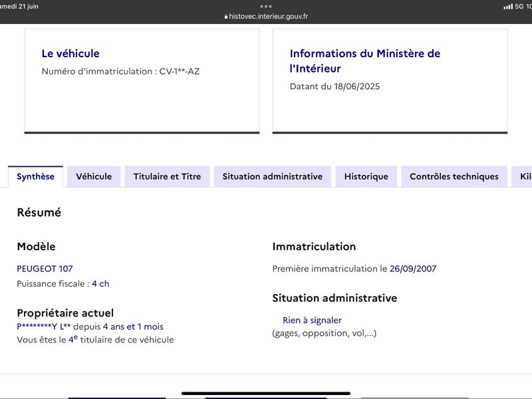Click 'Puissance fiscale : 4 ch' line

(x=63, y=284)
